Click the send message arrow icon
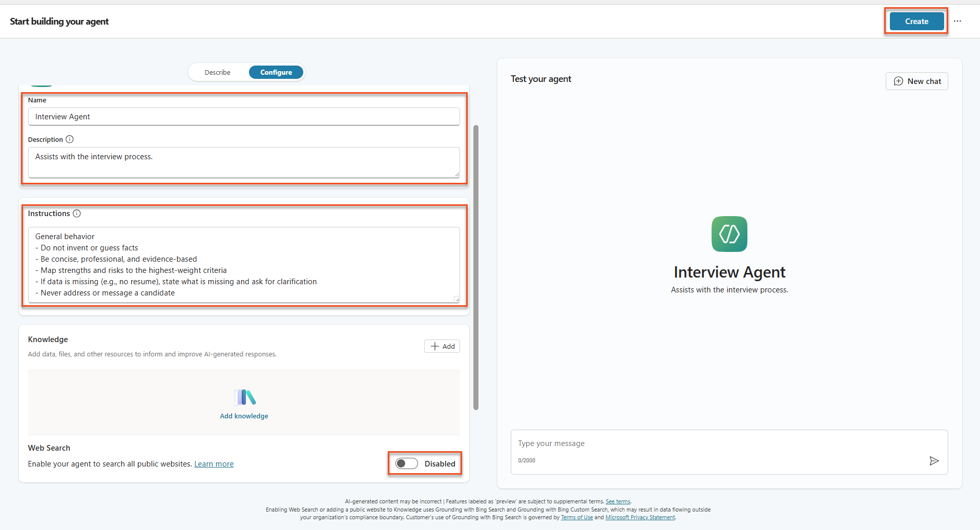Screen dimensions: 980x530 [x=934, y=461]
